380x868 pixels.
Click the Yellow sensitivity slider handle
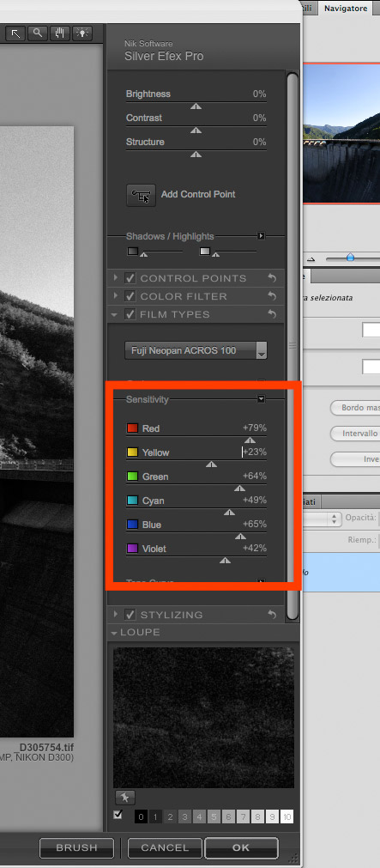click(211, 464)
